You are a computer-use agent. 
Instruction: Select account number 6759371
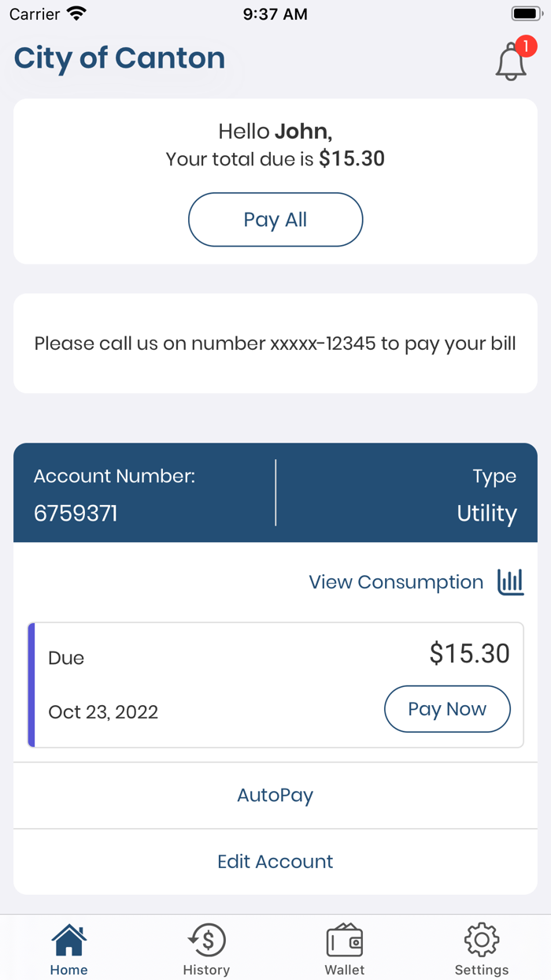tap(76, 514)
